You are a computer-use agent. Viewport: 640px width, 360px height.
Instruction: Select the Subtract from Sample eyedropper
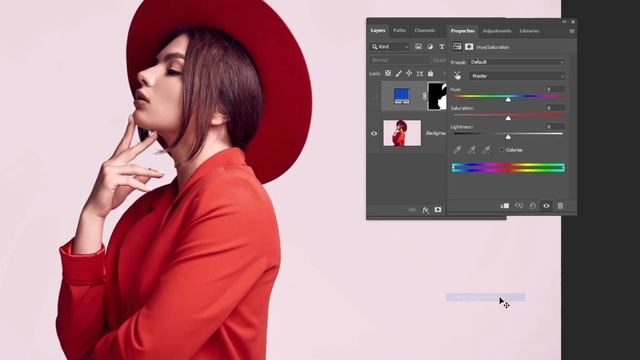pyautogui.click(x=486, y=150)
